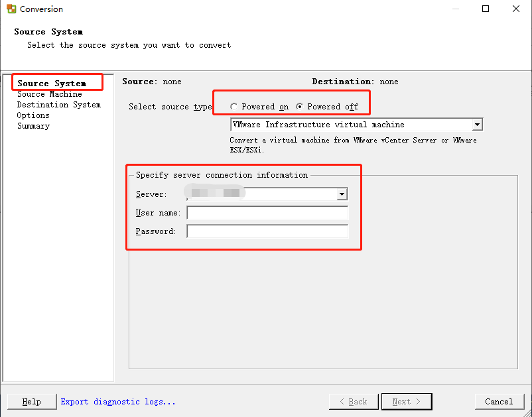Go back using the Back button
532x417 pixels.
click(353, 401)
